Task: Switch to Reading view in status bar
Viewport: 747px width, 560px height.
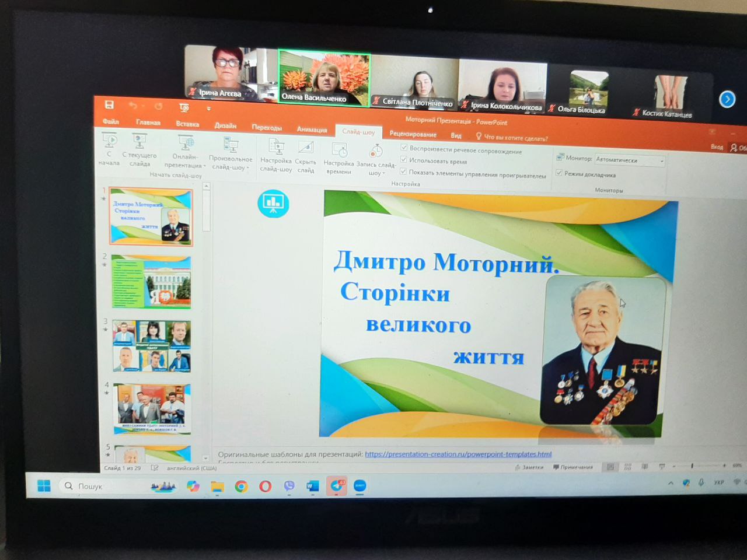Action: [x=645, y=466]
